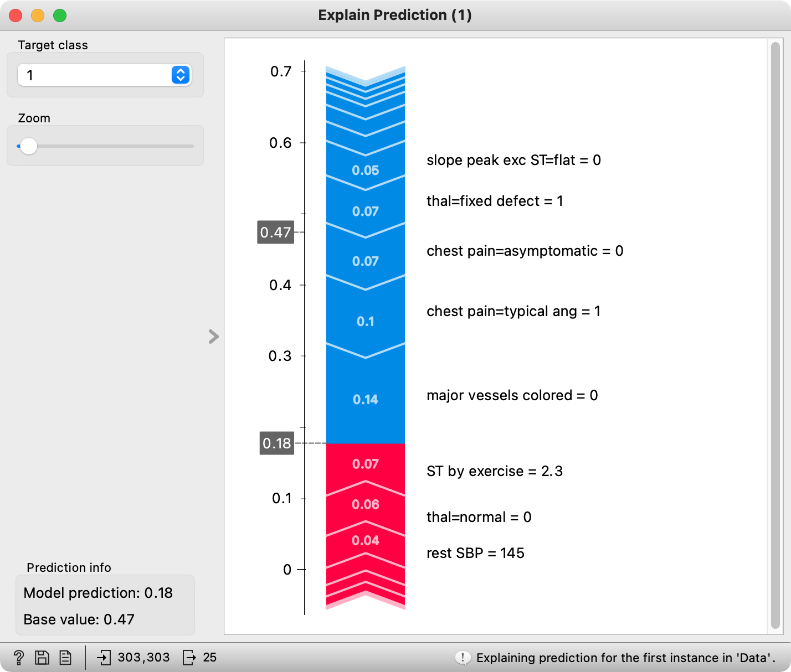The height and width of the screenshot is (672, 791).
Task: Select the 0.14 major vessels colored bar segment
Action: (x=366, y=399)
